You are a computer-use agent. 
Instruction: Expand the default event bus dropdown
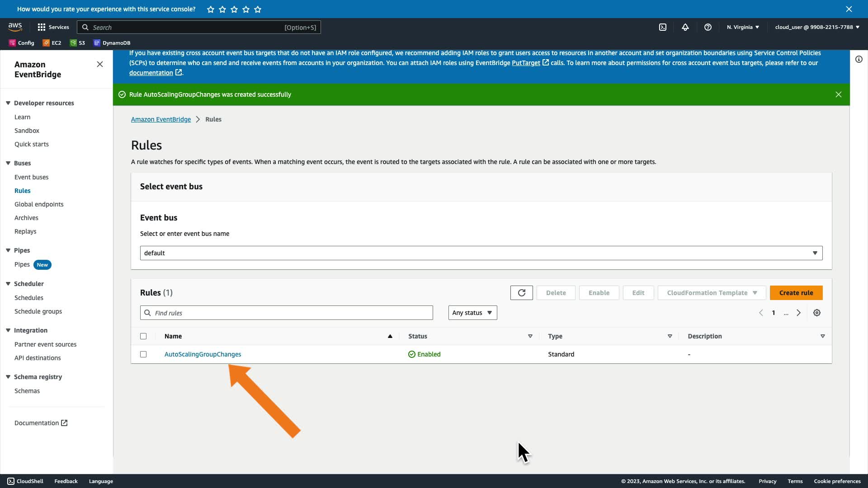[x=481, y=253]
